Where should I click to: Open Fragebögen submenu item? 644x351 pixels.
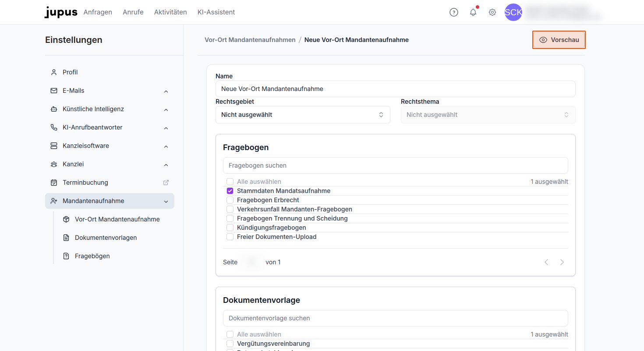(x=92, y=256)
